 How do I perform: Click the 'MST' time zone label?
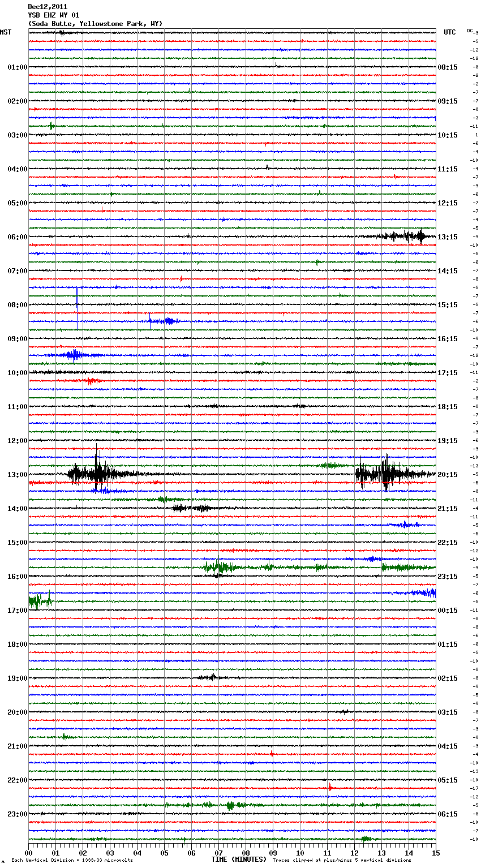[x=6, y=32]
